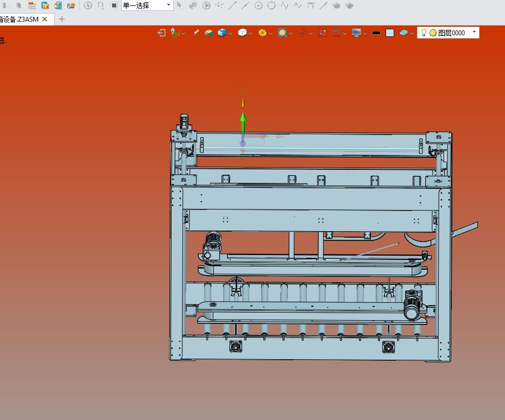Screen dimensions: 505x420
Task: Click the zoom magnifier view icon
Action: pos(282,33)
